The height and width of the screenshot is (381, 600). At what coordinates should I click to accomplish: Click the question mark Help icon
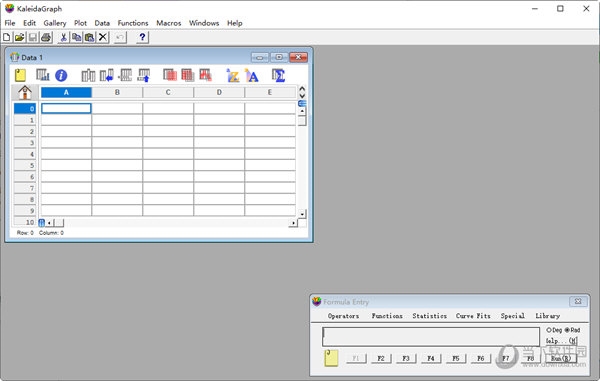pos(142,37)
